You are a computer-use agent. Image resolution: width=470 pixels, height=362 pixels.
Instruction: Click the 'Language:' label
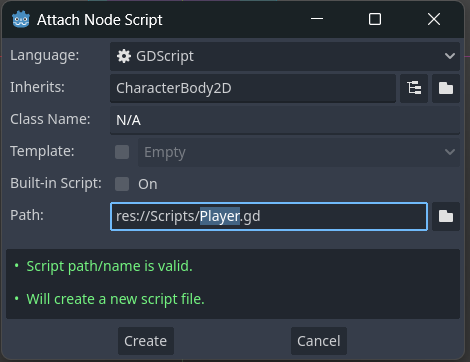(x=45, y=55)
